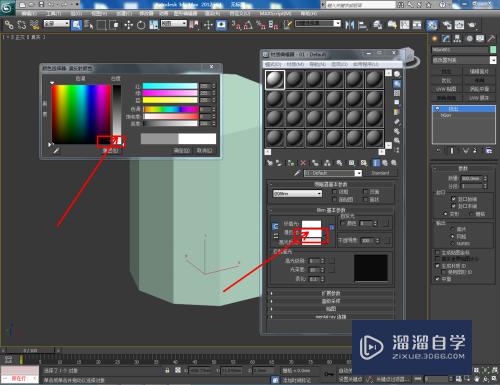
Task: Toggle the Generate Mapping Coords checkbox
Action: [x=438, y=253]
